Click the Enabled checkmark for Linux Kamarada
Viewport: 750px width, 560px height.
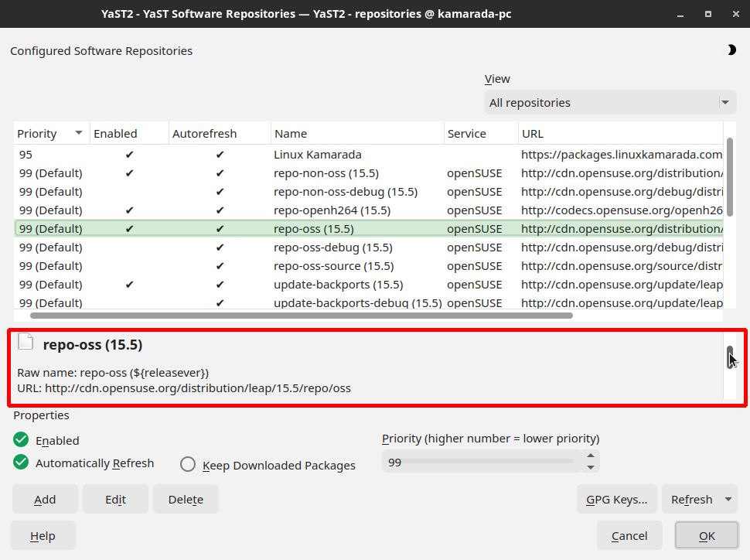pos(129,155)
